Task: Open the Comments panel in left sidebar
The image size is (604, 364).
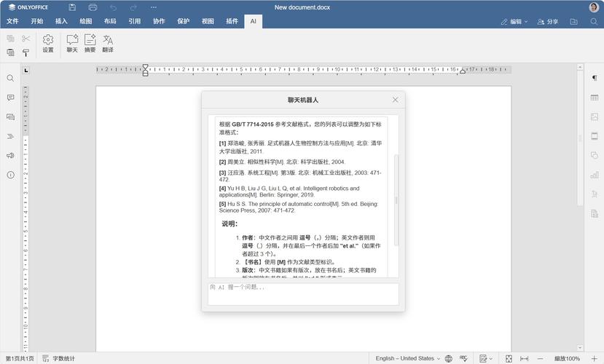Action: pos(10,98)
